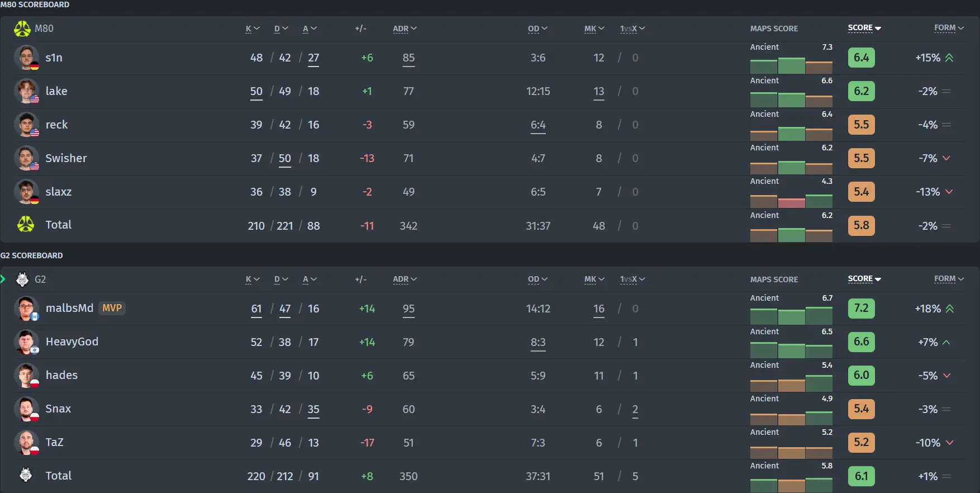Sort M80 scoreboard by deaths (D)
Image resolution: width=980 pixels, height=493 pixels.
(281, 29)
